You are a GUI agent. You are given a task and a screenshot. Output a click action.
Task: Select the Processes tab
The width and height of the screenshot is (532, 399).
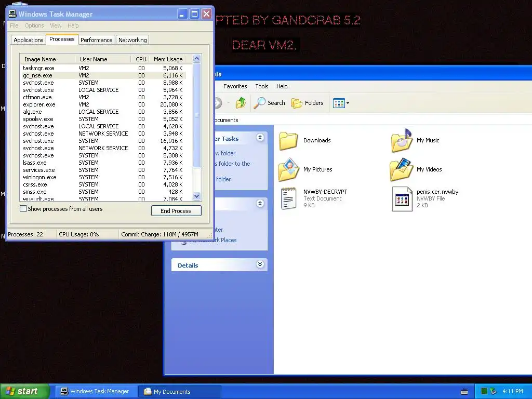click(62, 39)
